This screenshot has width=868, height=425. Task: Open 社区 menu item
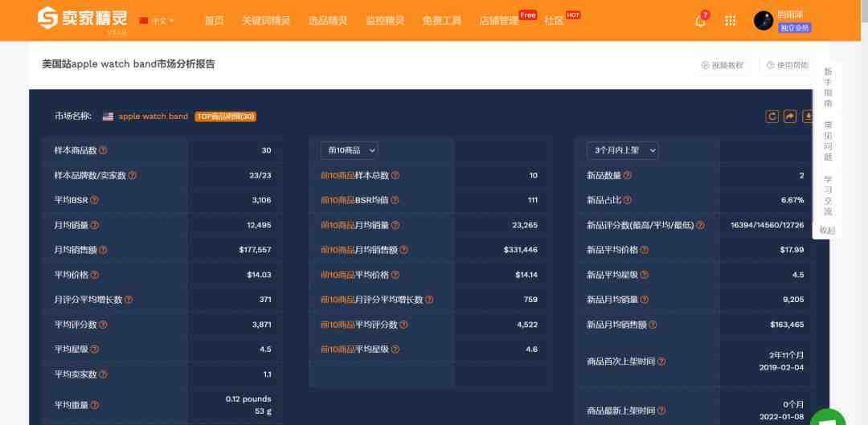(x=554, y=20)
